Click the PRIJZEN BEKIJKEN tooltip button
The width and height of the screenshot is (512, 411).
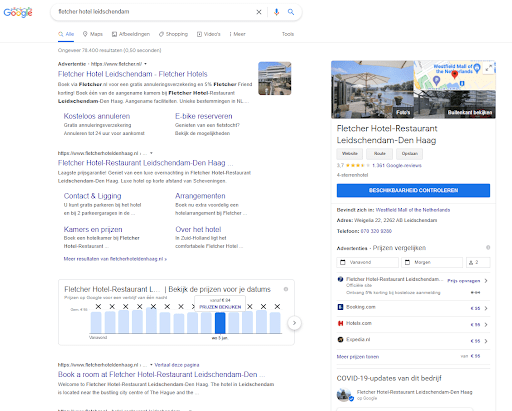point(220,307)
